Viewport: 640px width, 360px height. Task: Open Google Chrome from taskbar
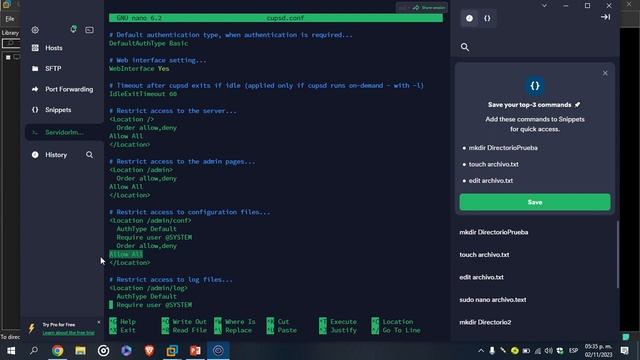(58, 351)
